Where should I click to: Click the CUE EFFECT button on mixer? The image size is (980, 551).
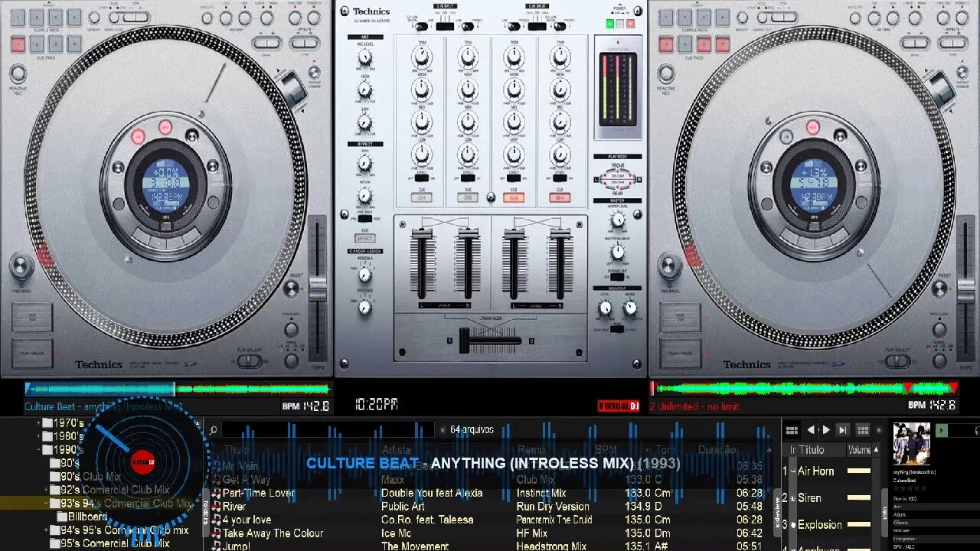click(365, 238)
